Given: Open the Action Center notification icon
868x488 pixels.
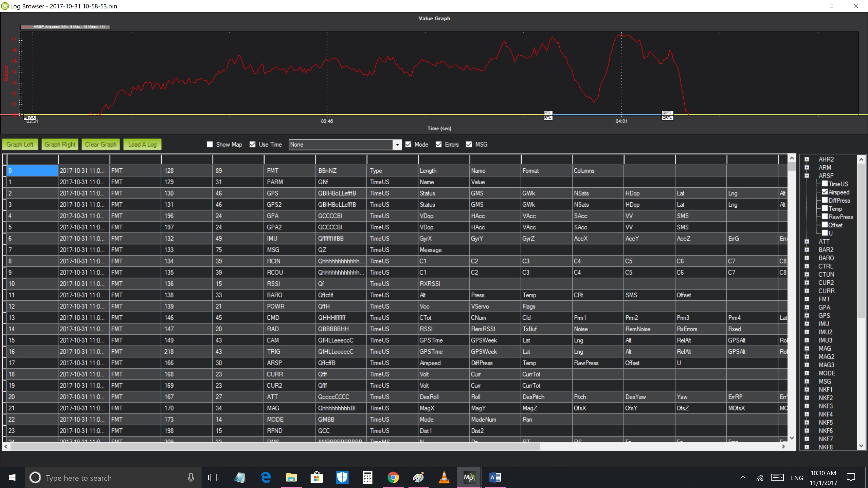Looking at the screenshot, I should 851,477.
